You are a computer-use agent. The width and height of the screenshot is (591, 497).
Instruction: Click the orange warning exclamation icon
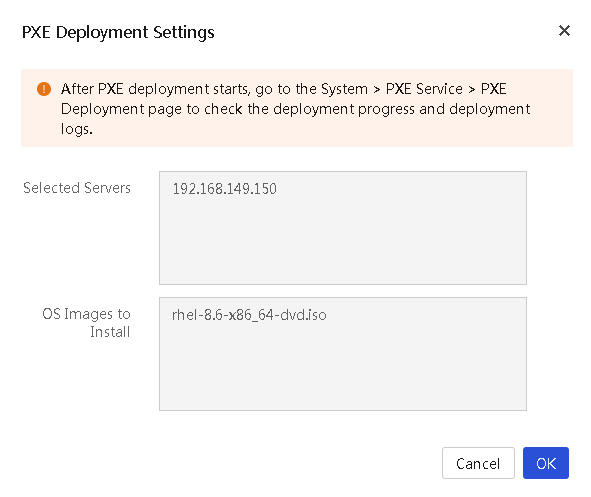44,89
